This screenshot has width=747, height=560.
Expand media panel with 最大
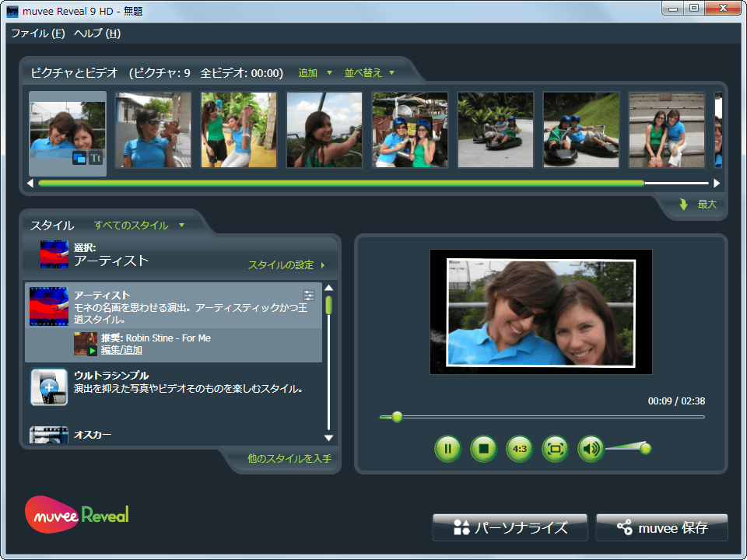click(x=699, y=205)
